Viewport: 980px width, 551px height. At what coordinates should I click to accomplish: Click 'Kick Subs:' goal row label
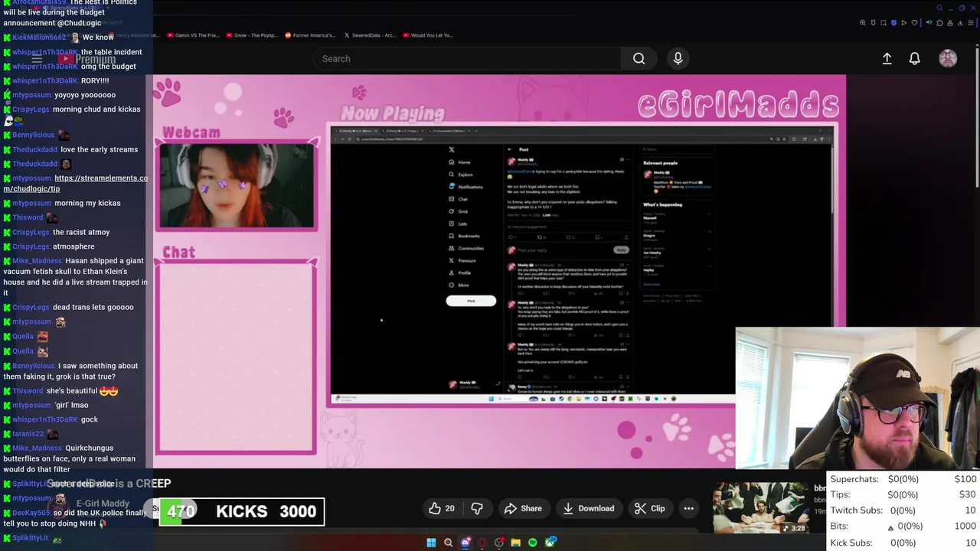pyautogui.click(x=851, y=543)
